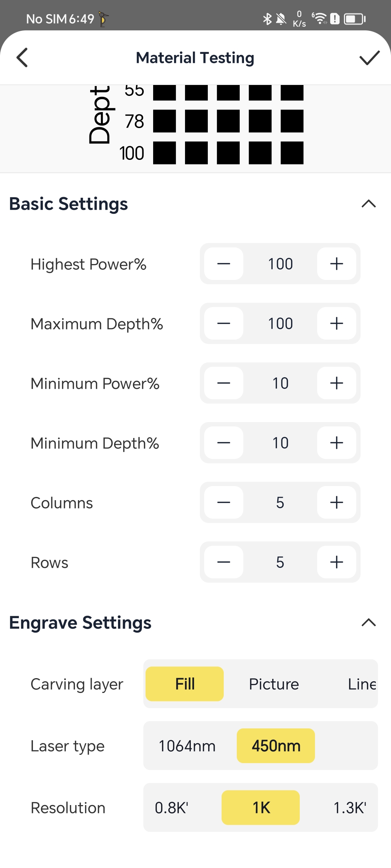Screen dimensions: 391x868
Task: Select 1.3K resolution option
Action: (350, 808)
